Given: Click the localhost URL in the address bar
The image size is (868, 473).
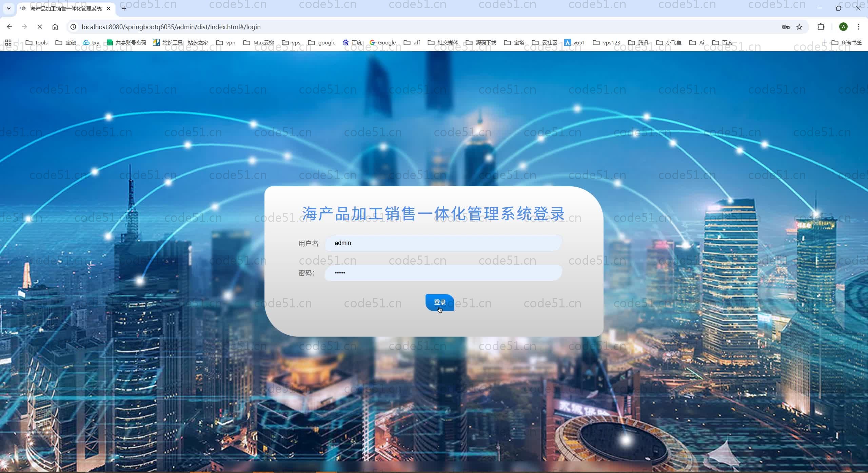Looking at the screenshot, I should click(171, 27).
